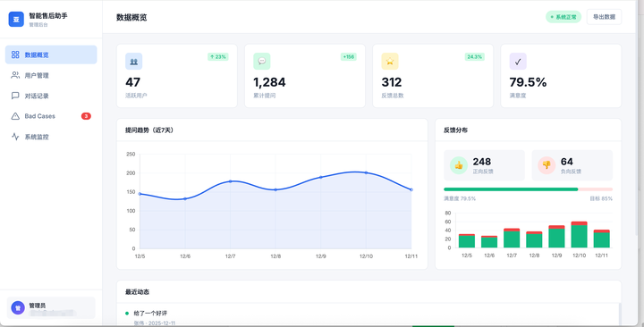Click the 给了一个好评 activity entry
644x327 pixels.
pyautogui.click(x=150, y=313)
